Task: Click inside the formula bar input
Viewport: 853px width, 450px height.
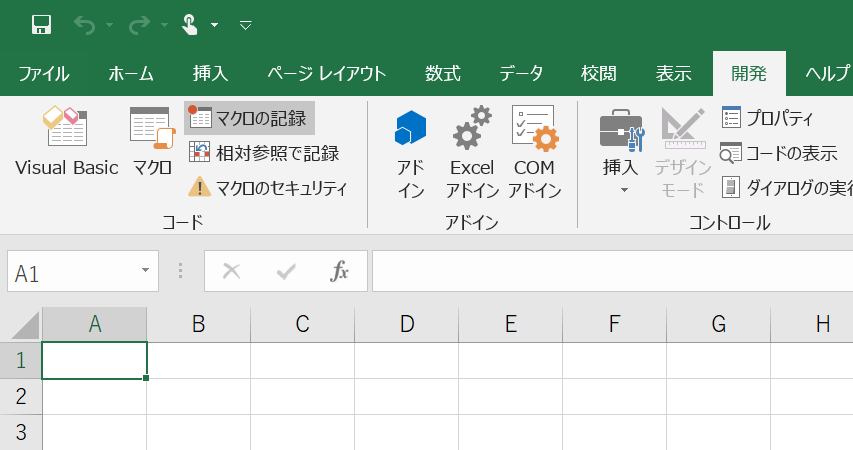Action: [613, 271]
